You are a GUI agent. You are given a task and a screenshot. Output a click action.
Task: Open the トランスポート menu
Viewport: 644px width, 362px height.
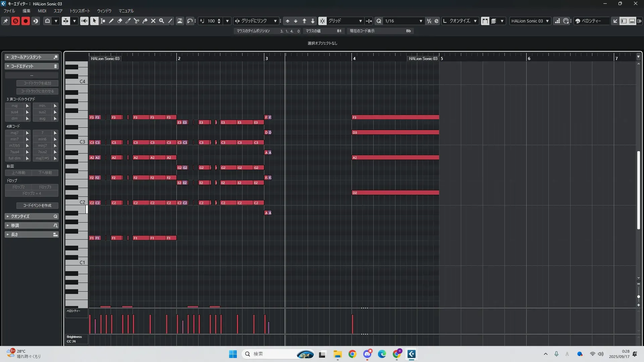pyautogui.click(x=80, y=11)
